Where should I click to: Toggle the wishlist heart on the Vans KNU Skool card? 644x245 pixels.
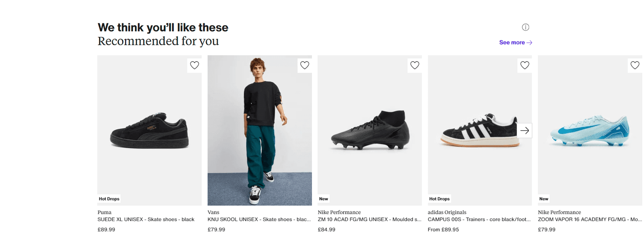[x=304, y=65]
